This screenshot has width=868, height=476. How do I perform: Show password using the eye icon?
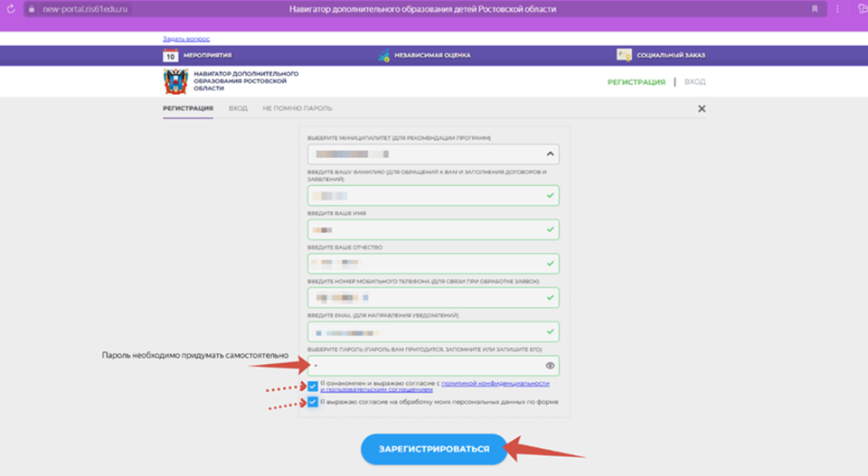(550, 366)
